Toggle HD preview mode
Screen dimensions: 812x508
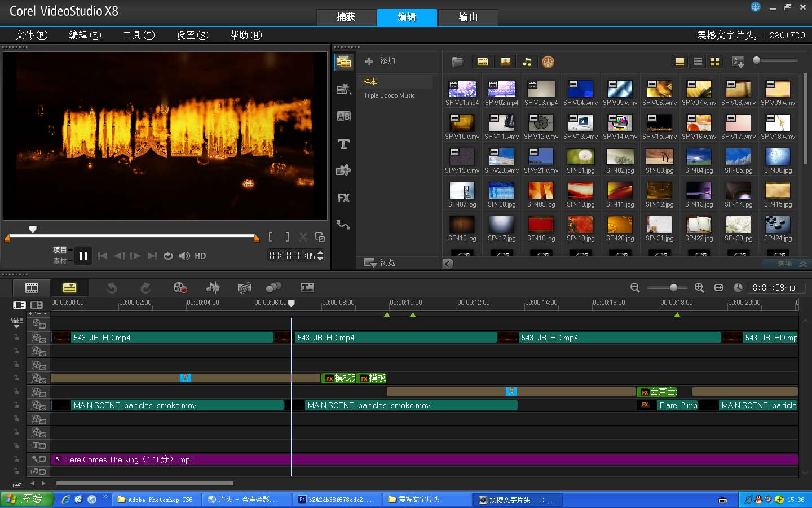click(x=200, y=256)
